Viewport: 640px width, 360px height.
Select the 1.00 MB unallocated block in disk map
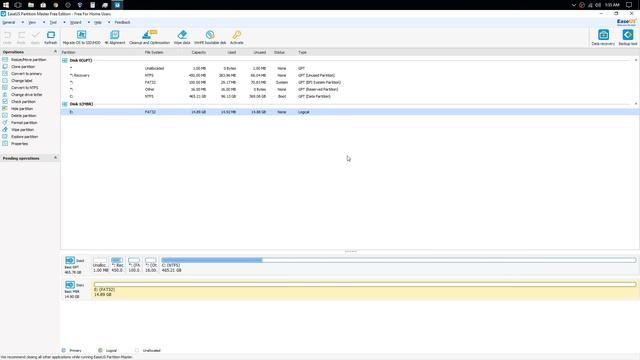[x=100, y=265]
